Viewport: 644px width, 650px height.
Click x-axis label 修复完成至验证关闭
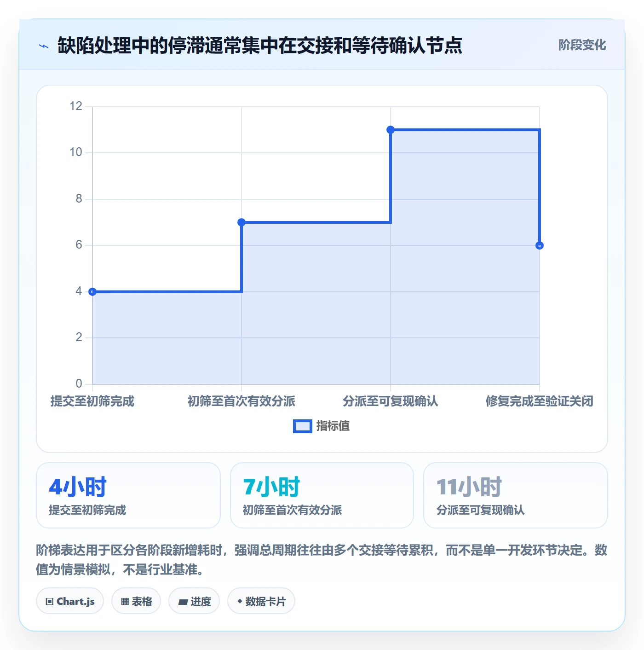(x=540, y=401)
